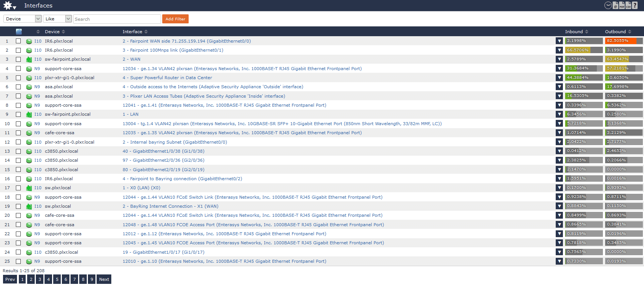Open 'Internal bayring Subnet' interface link
This screenshot has width=644, height=285.
pos(175,142)
